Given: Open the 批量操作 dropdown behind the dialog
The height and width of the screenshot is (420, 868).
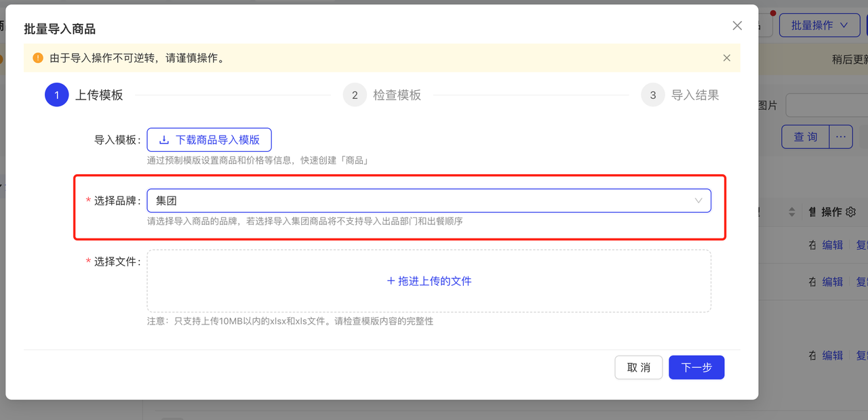Looking at the screenshot, I should [820, 25].
